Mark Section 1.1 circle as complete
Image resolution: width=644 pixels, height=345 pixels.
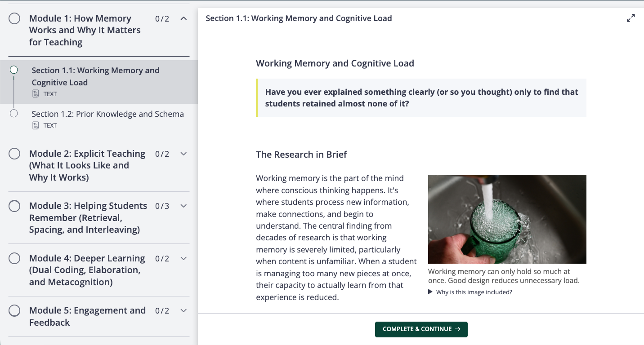14,70
